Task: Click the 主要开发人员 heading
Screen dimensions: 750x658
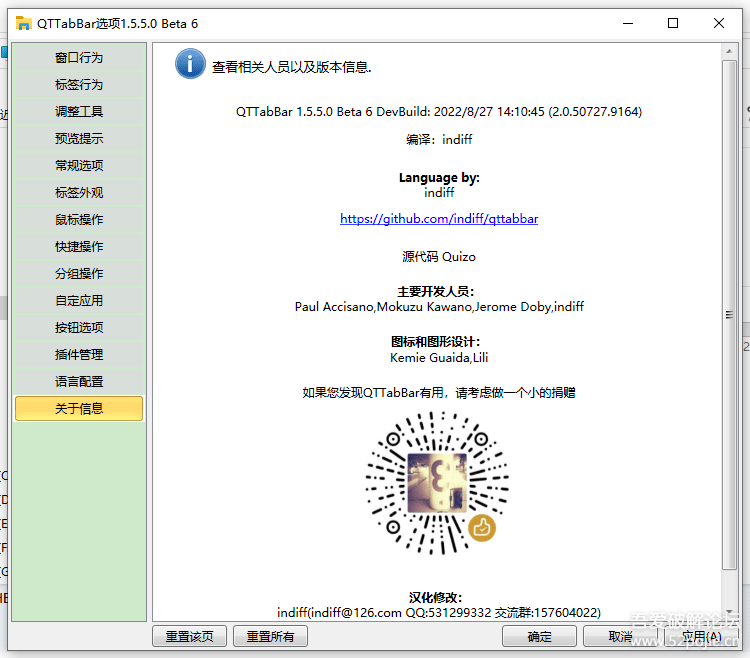Action: pos(436,292)
